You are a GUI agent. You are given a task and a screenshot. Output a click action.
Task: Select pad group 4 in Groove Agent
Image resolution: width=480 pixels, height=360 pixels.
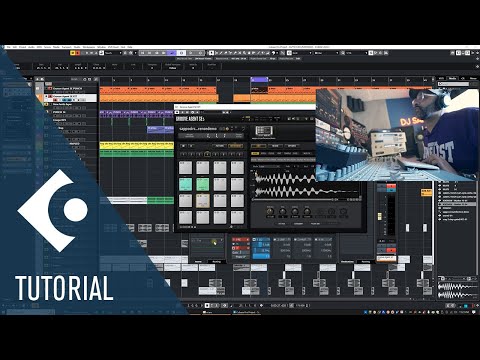coord(207,155)
